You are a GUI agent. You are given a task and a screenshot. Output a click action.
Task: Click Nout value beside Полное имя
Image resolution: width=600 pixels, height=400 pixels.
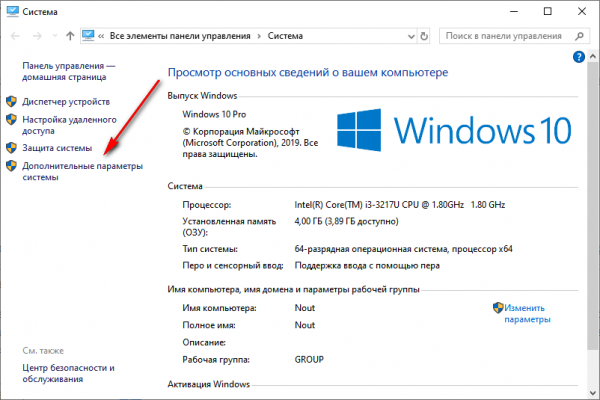click(x=305, y=325)
